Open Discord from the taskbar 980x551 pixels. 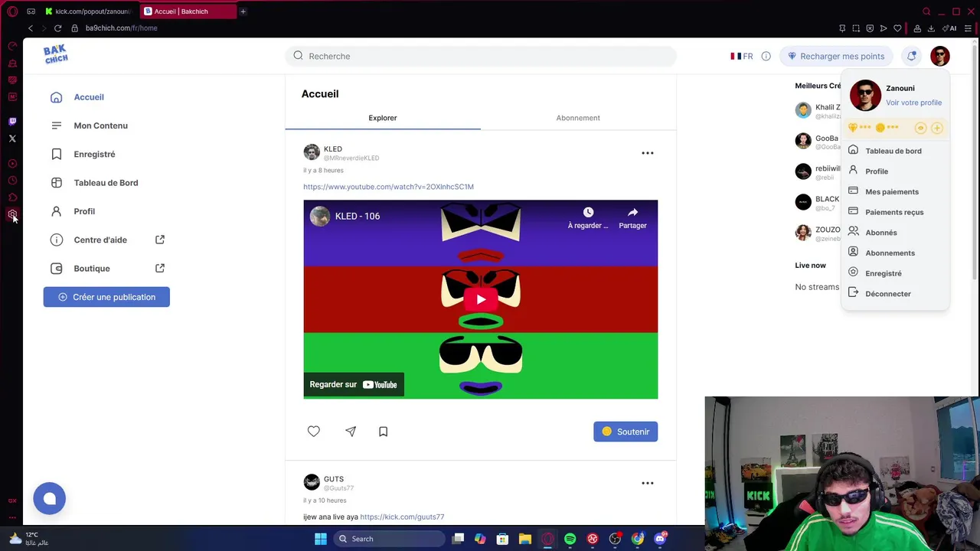pyautogui.click(x=660, y=539)
